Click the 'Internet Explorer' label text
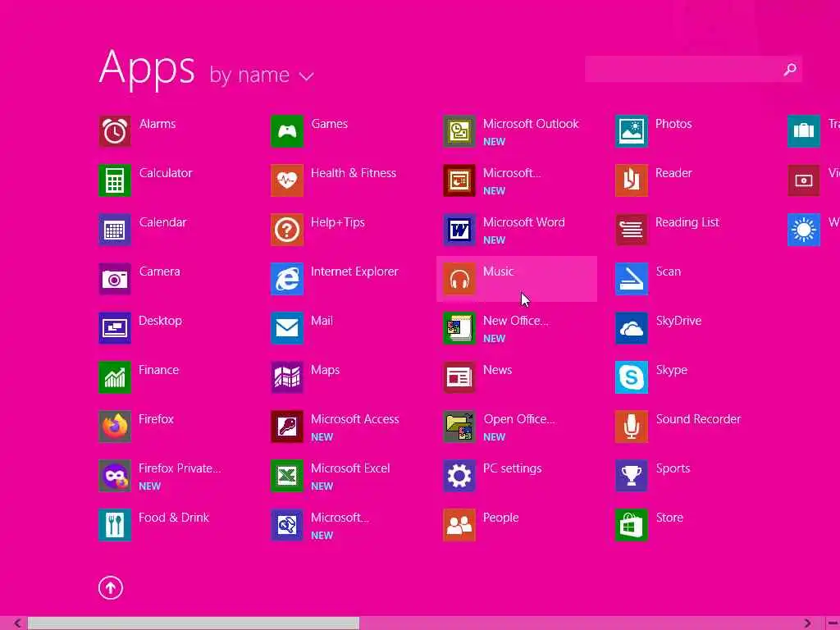The image size is (840, 630). [354, 272]
